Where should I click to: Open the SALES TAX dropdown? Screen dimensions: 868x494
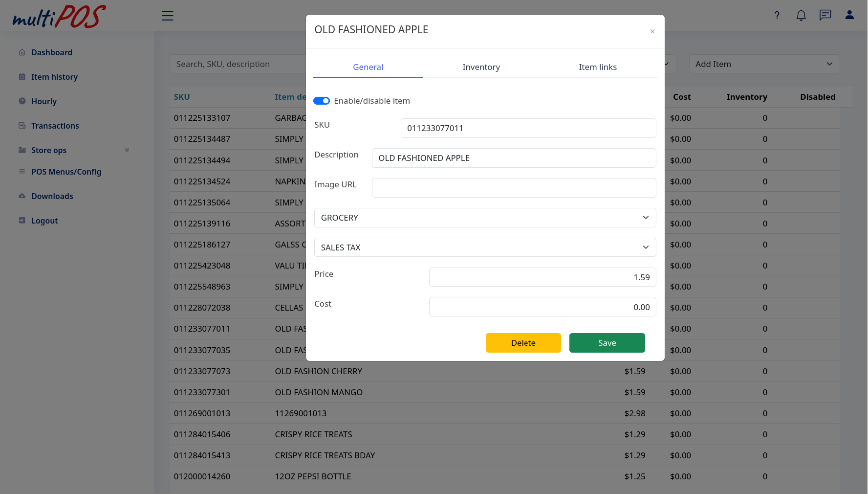click(x=485, y=247)
